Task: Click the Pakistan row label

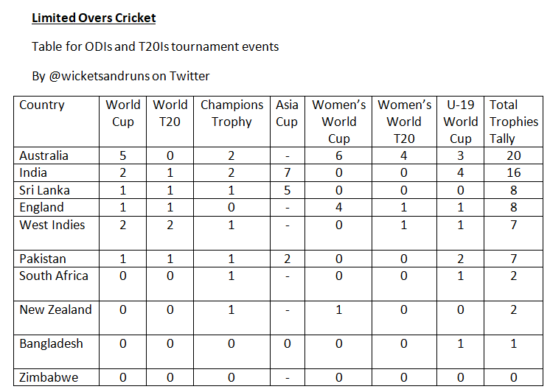Action: click(x=43, y=259)
